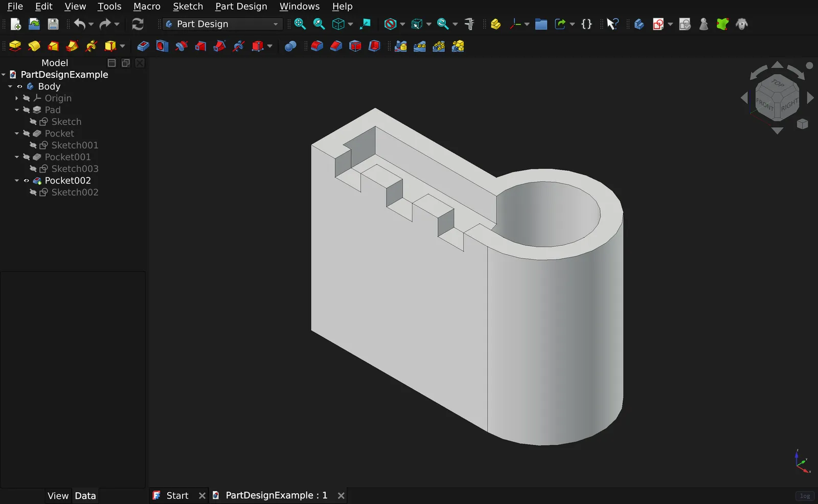Click the Polar pattern icon

[x=439, y=47]
